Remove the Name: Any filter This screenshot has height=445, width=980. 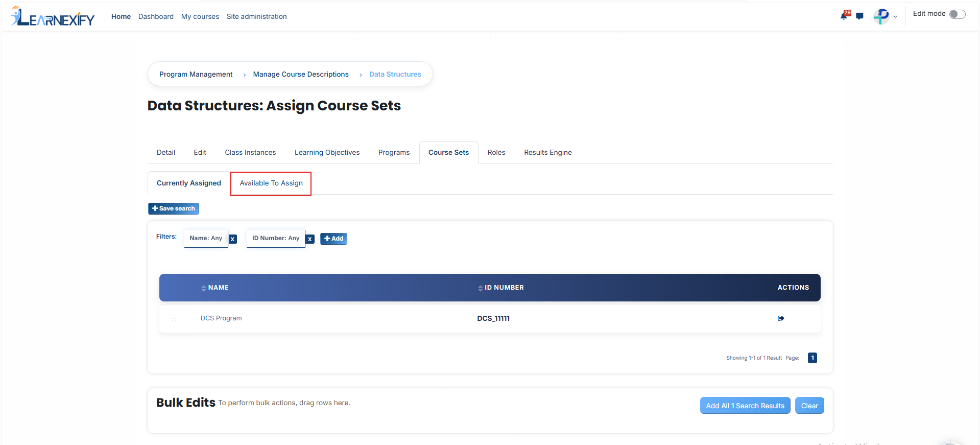[x=233, y=239]
